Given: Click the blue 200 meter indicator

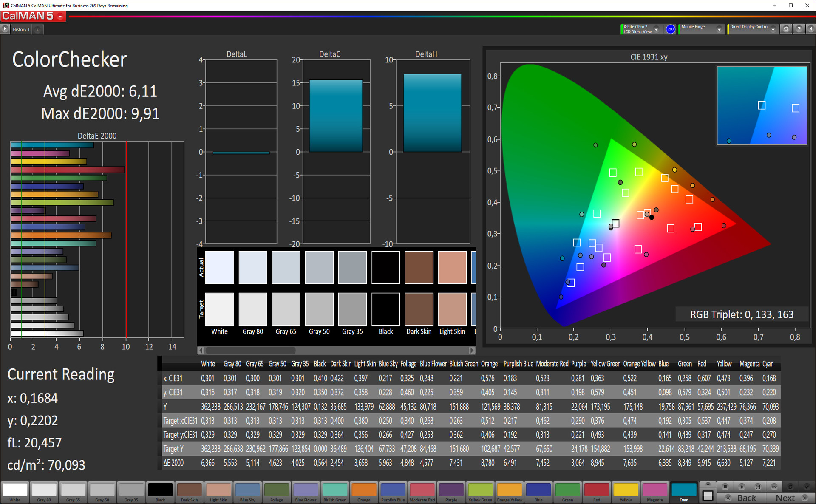Looking at the screenshot, I should tap(671, 29).
